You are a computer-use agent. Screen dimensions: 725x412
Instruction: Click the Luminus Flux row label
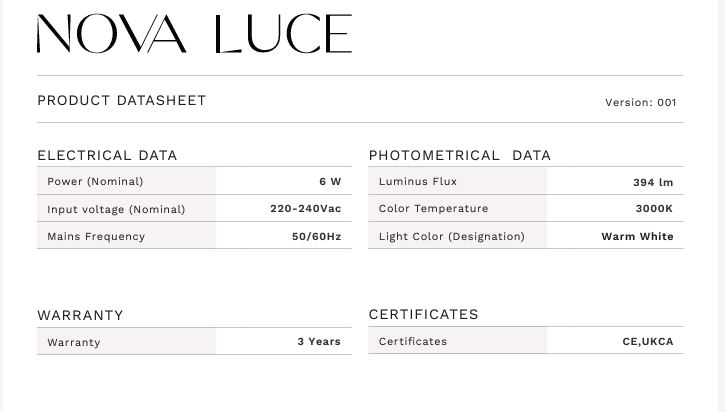[417, 182]
